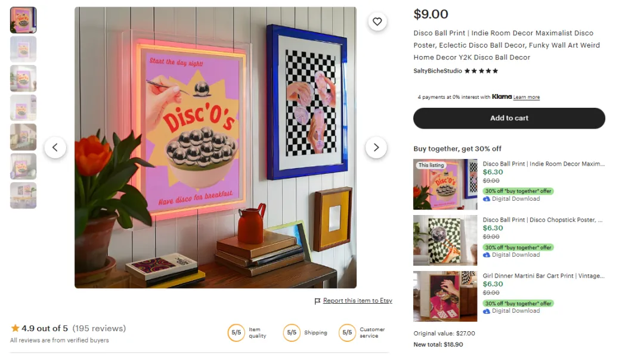Open Report this item to Etsy
Screen dimensions: 644x355
click(x=357, y=301)
